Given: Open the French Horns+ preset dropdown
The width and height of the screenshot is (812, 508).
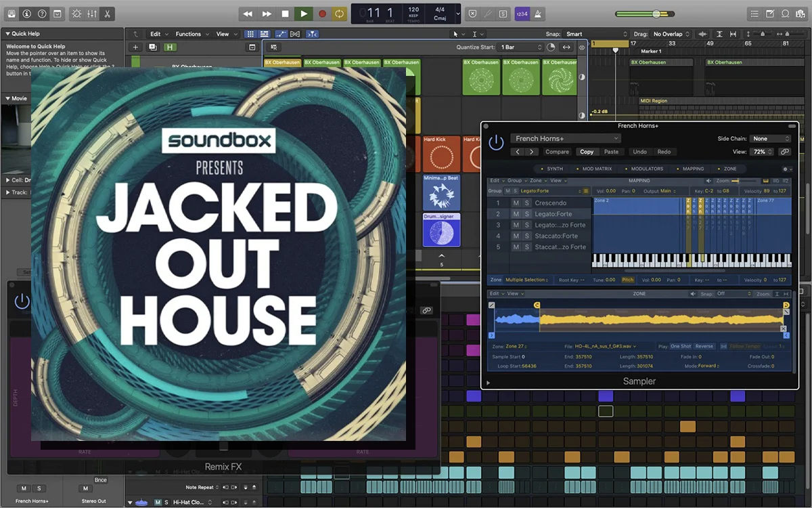Looking at the screenshot, I should 566,139.
